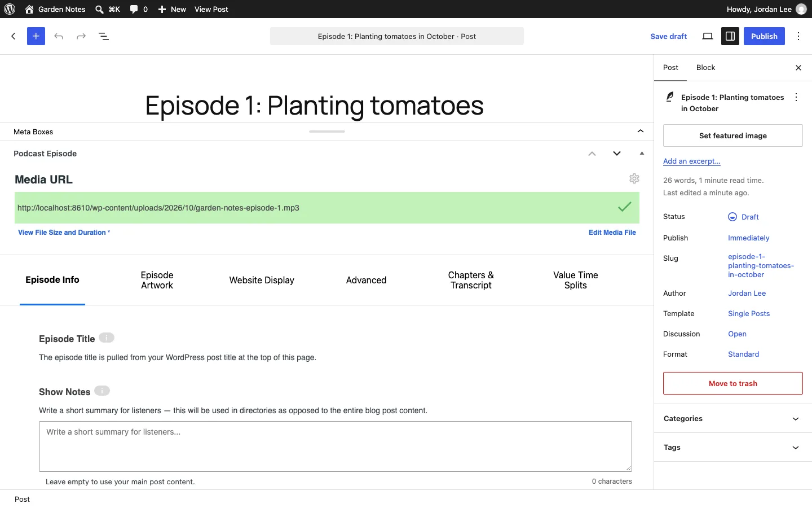Select the Website Display tab
812x508 pixels.
pyautogui.click(x=262, y=280)
